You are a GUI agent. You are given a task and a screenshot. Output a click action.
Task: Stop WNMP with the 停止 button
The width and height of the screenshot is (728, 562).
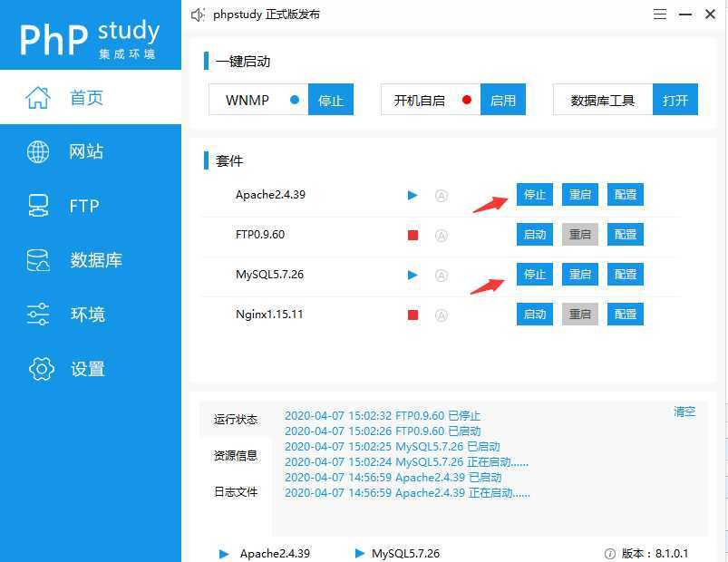(331, 100)
